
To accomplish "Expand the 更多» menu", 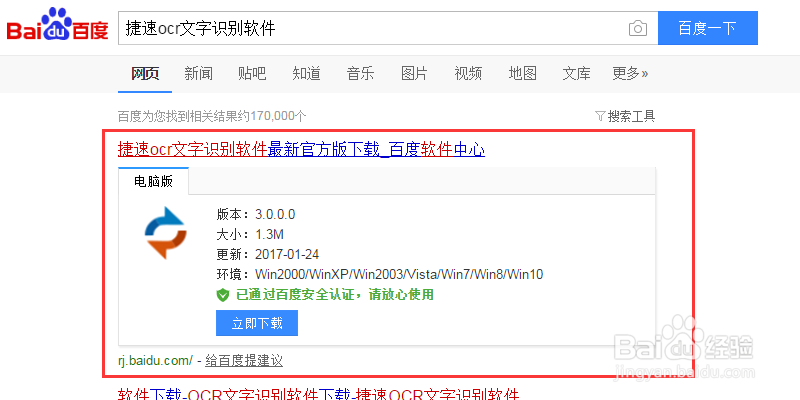I will 630,74.
